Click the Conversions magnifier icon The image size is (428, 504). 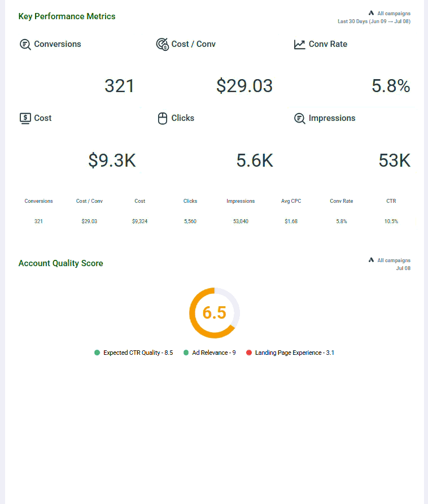(25, 45)
